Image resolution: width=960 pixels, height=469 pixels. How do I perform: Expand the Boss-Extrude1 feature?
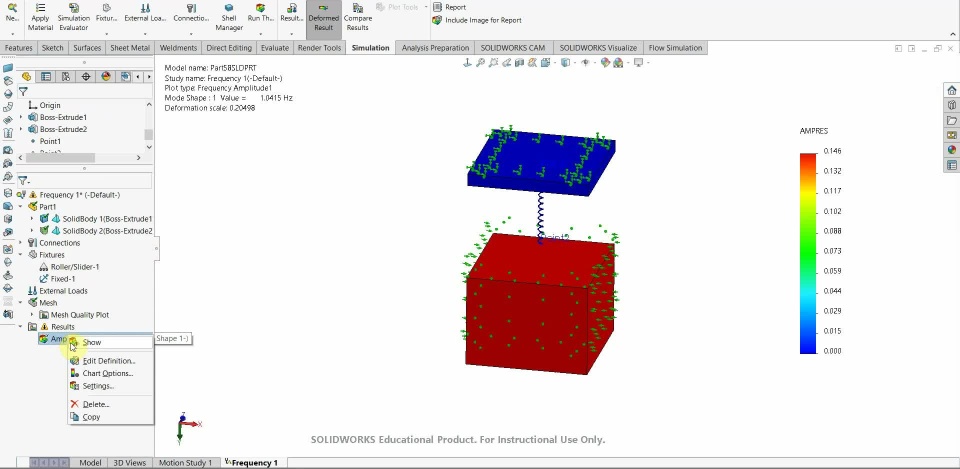pos(21,117)
